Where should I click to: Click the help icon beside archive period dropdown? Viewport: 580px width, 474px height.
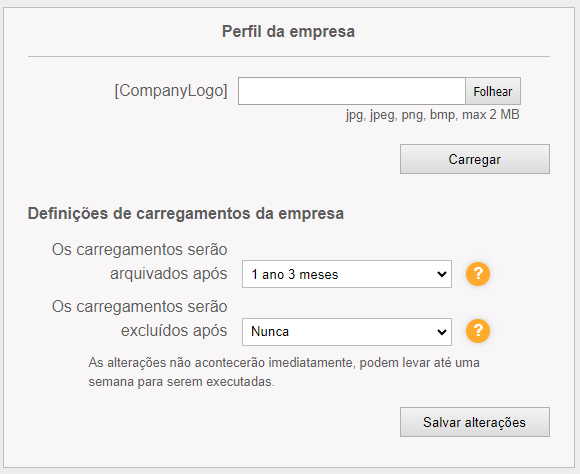tap(478, 274)
